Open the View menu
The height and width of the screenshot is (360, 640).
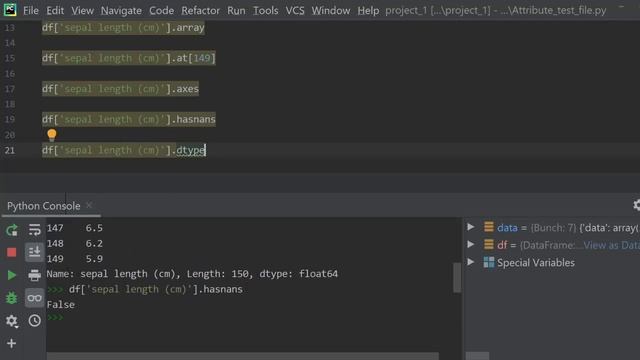point(82,10)
